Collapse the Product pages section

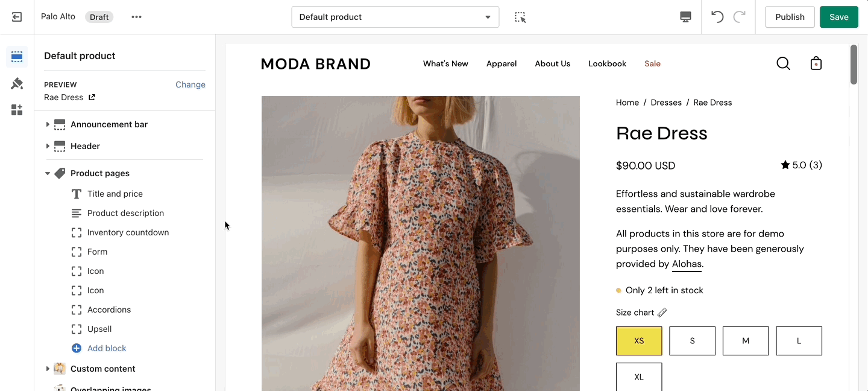click(x=48, y=173)
